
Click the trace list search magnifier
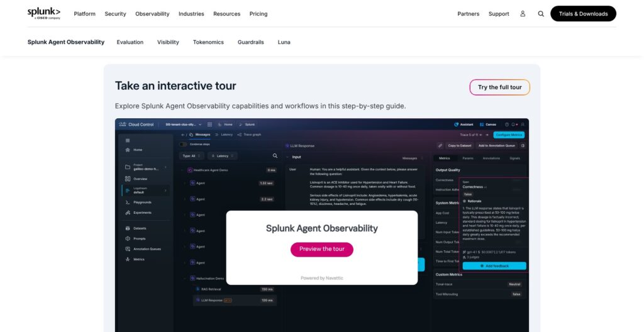275,156
